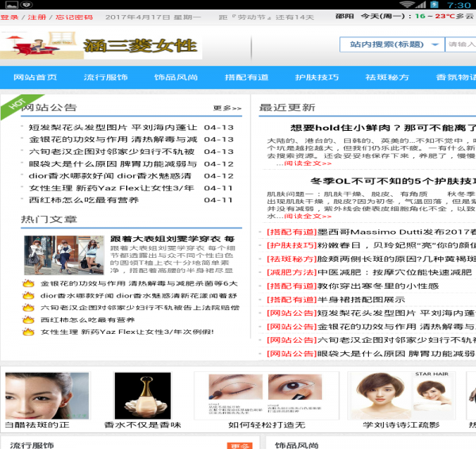Open 流行服饰 navigation tab
Screen dimensions: 476x449
[x=106, y=78]
